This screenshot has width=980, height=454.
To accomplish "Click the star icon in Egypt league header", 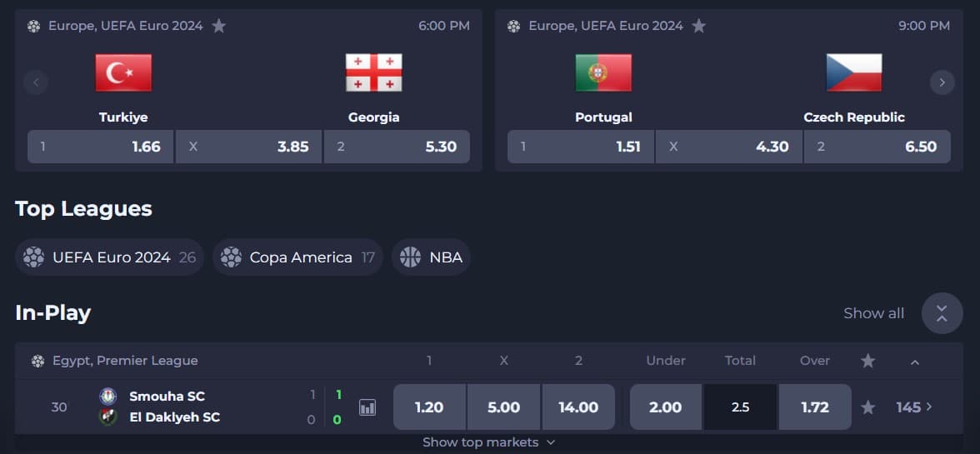I will click(867, 361).
